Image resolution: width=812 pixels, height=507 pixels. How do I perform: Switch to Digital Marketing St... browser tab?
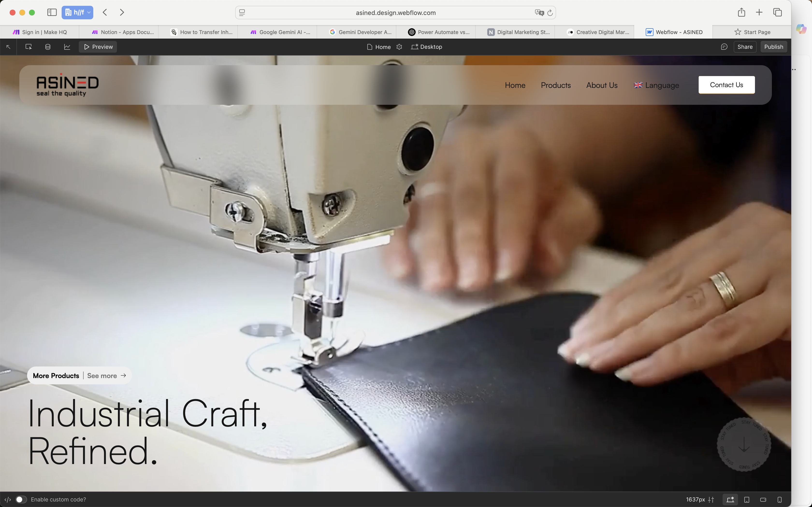(519, 32)
